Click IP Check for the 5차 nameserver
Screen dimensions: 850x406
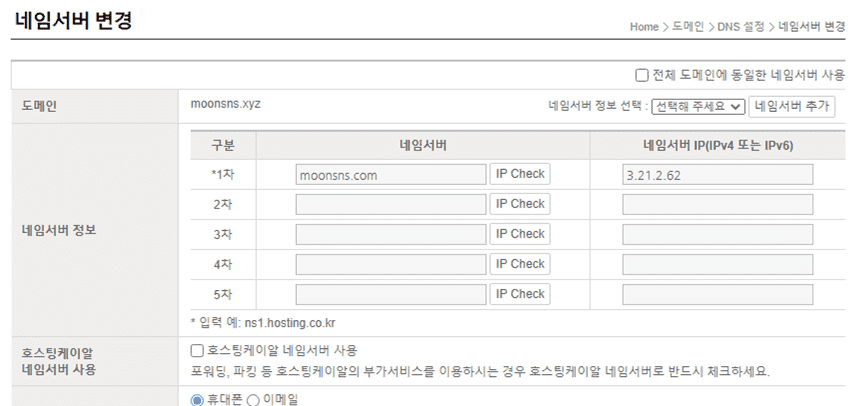[x=520, y=294]
